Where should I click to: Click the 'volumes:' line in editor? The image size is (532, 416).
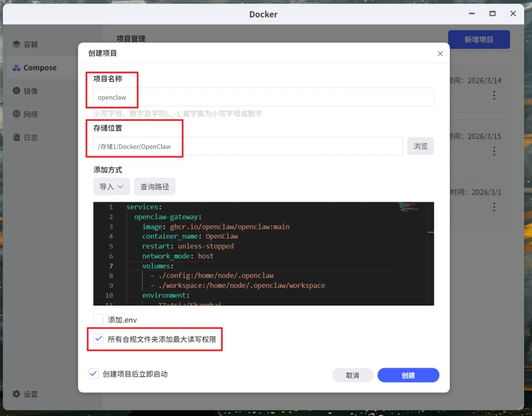pos(158,266)
